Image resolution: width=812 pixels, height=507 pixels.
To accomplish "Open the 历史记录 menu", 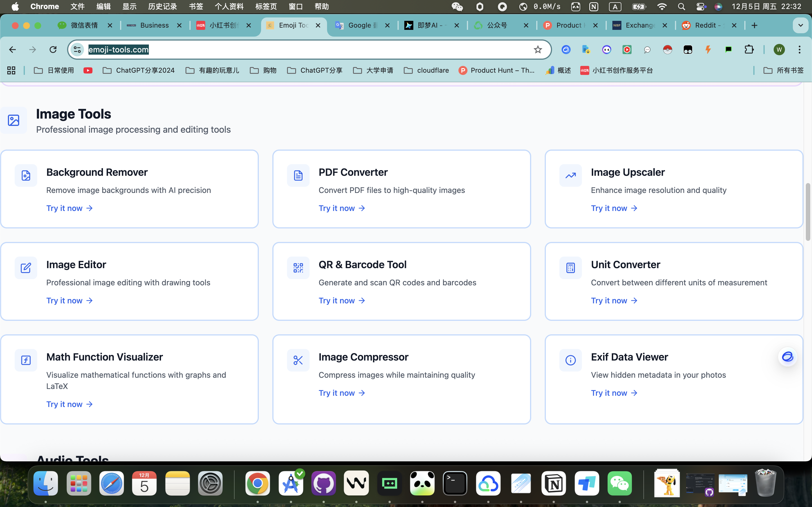I will pyautogui.click(x=162, y=6).
